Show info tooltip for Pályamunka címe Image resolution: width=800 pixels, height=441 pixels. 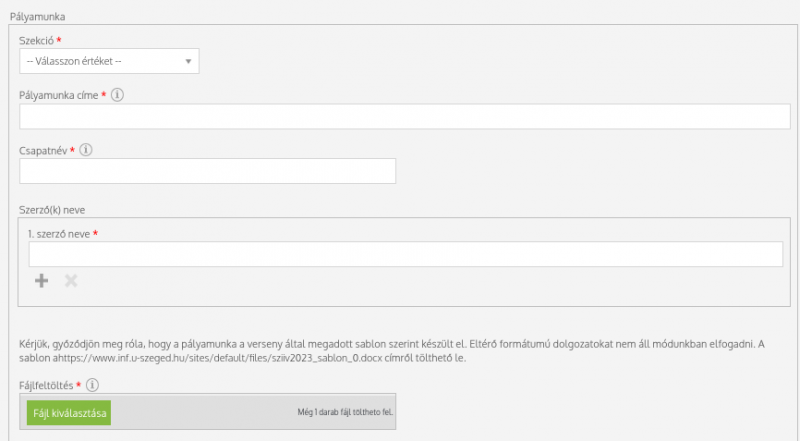tap(117, 95)
